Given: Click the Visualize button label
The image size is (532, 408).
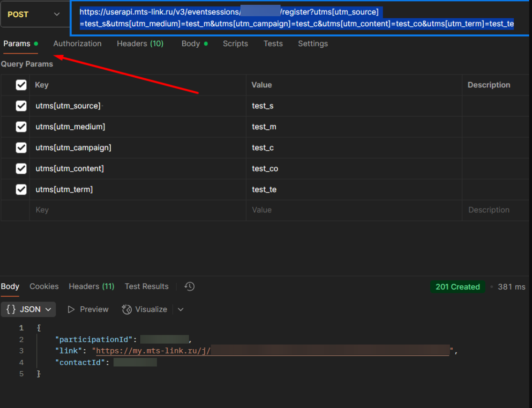Looking at the screenshot, I should (x=151, y=310).
